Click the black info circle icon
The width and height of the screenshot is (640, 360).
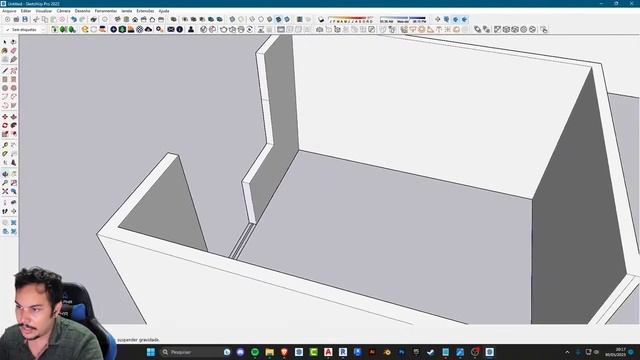click(180, 29)
